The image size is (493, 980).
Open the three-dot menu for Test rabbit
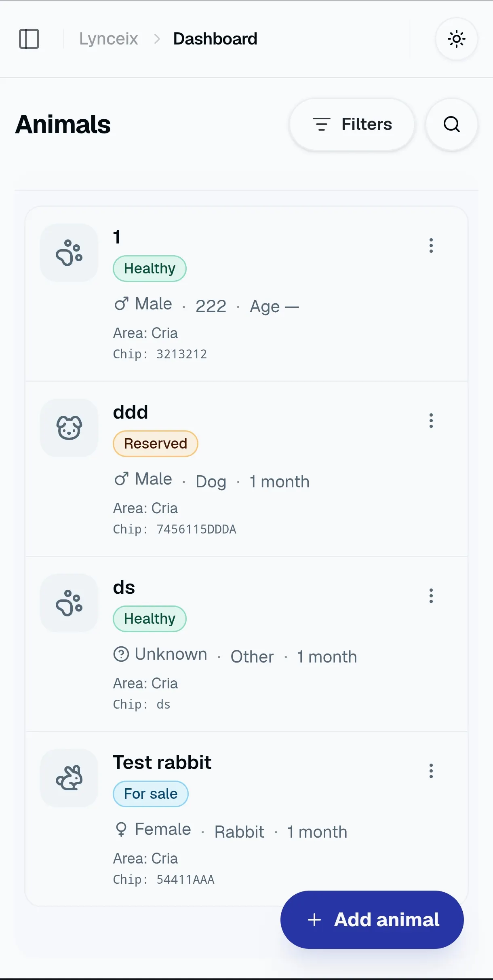click(x=431, y=771)
